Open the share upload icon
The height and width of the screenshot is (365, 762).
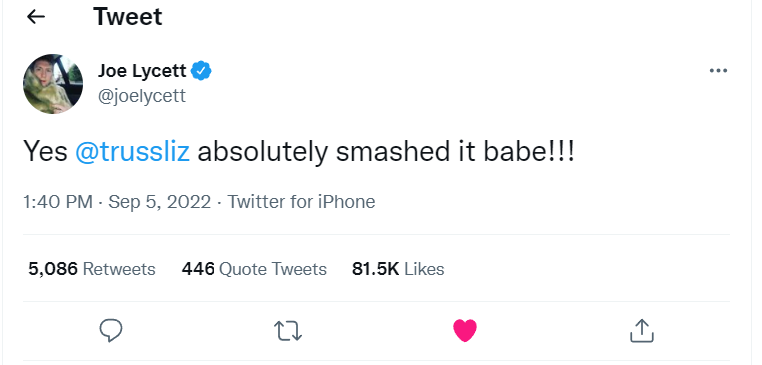click(641, 330)
